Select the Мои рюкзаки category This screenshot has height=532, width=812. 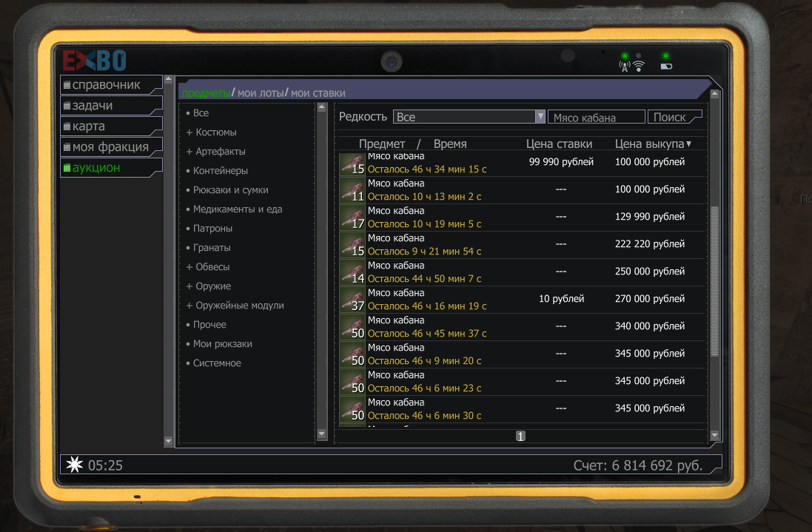(219, 343)
